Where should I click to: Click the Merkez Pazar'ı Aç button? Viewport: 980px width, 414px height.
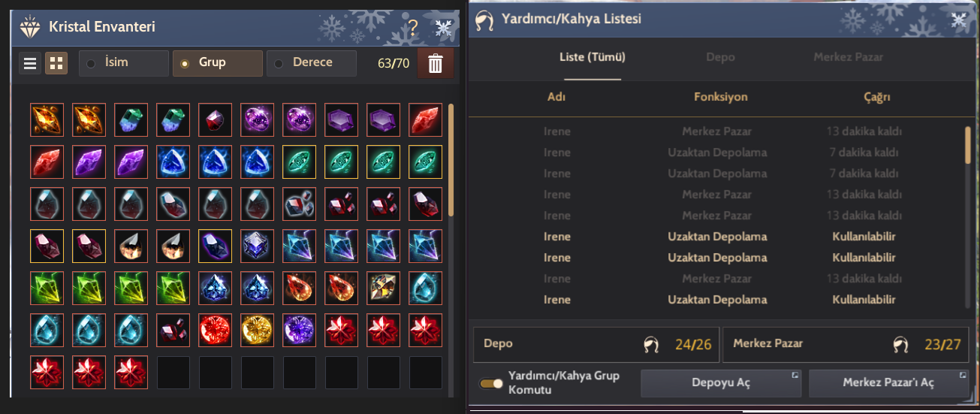point(888,383)
